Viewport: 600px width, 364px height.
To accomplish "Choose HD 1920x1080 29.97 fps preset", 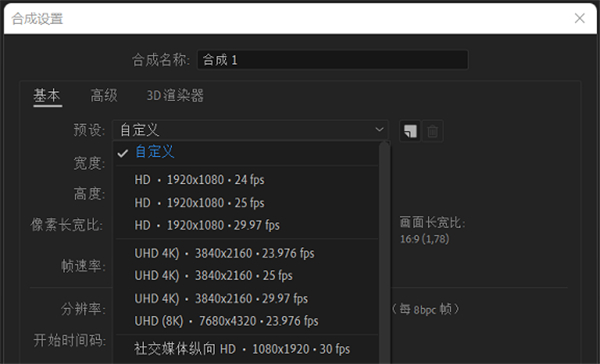I will [247, 225].
